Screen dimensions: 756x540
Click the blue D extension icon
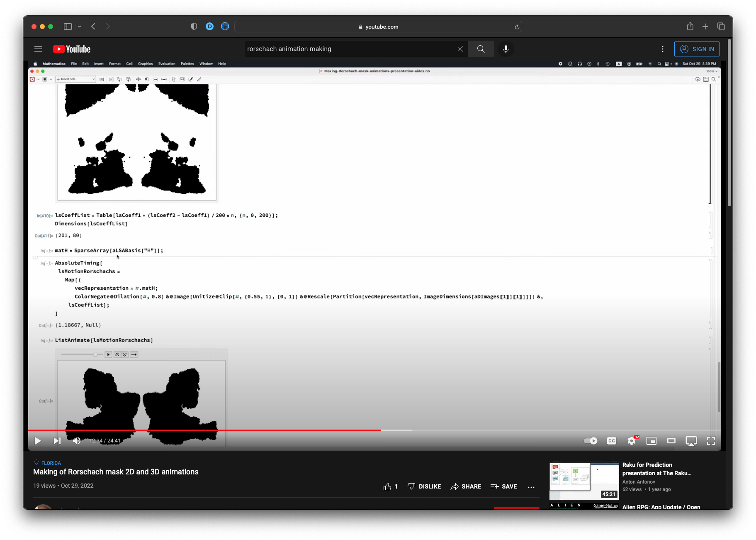(209, 27)
